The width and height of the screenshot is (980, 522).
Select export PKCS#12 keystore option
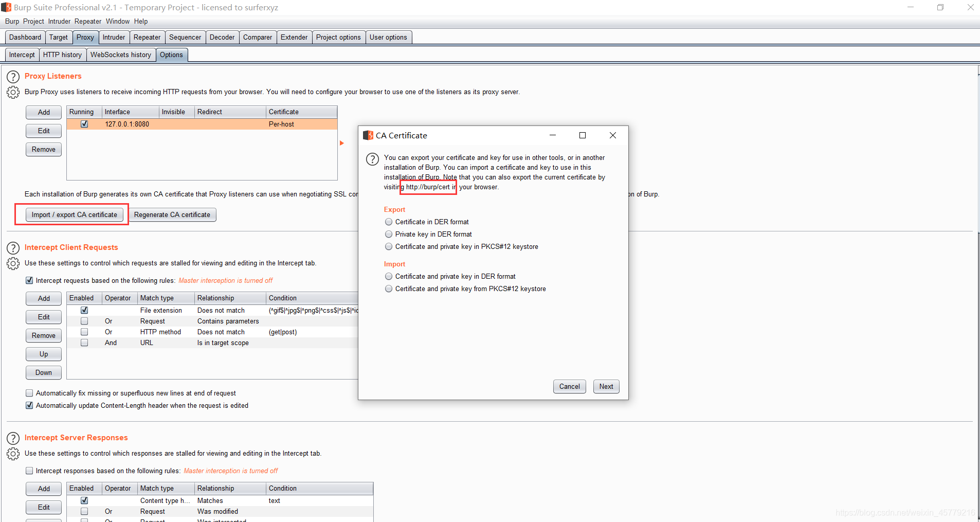389,246
